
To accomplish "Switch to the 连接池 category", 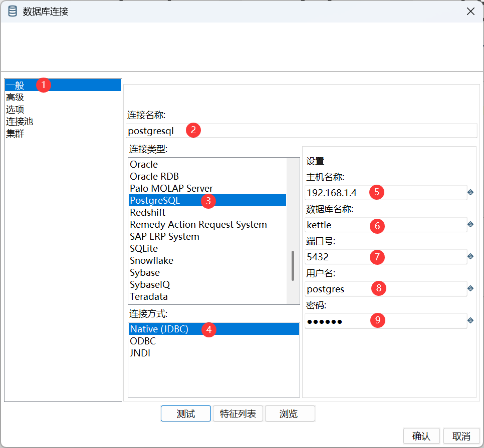I will click(63, 121).
